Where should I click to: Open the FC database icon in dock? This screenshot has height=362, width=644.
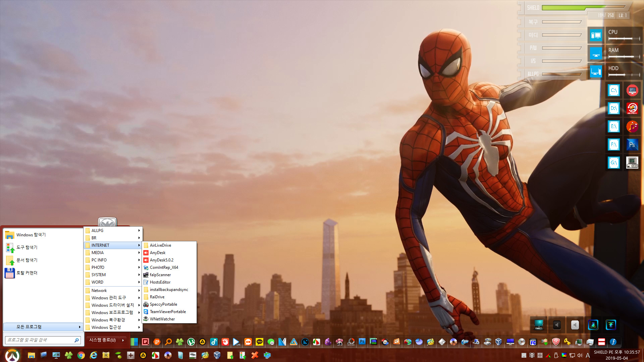click(533, 342)
